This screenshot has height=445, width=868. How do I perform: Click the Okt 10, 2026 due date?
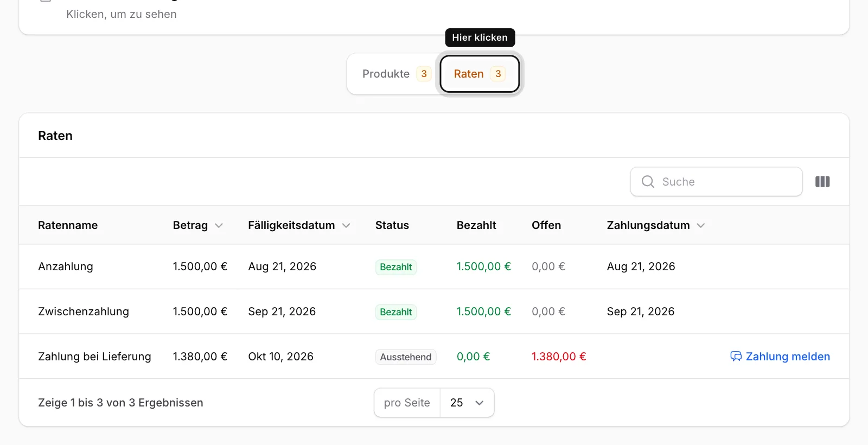281,357
